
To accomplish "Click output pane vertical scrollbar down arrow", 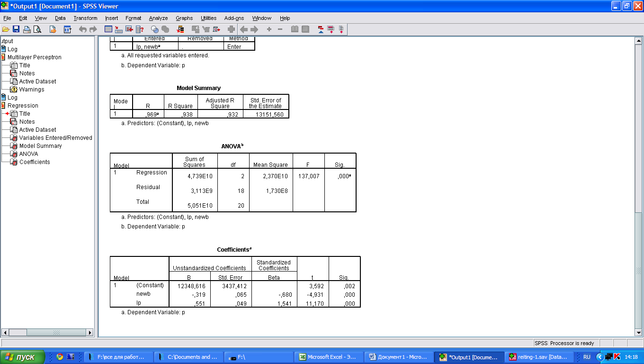I will coord(638,333).
